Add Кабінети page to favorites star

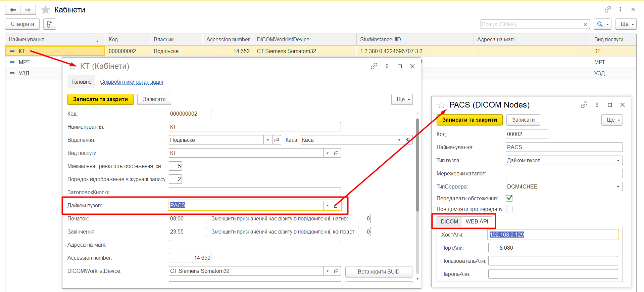(45, 10)
